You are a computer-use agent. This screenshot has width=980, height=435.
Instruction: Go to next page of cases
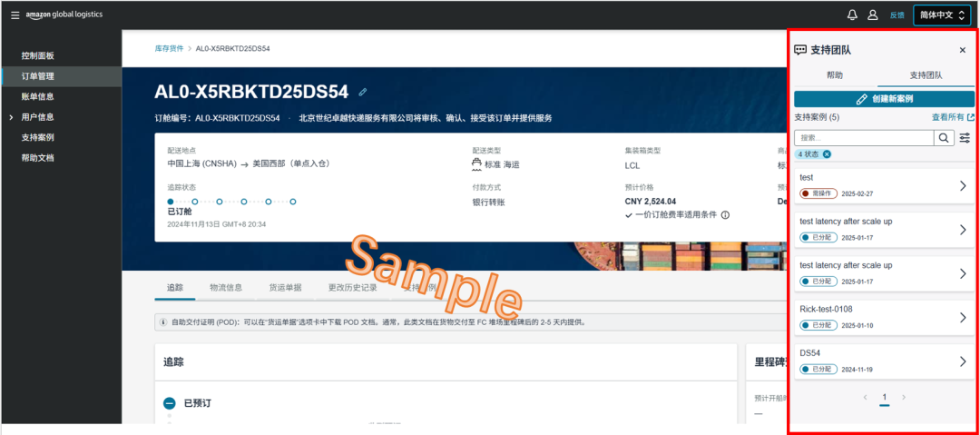tap(903, 397)
